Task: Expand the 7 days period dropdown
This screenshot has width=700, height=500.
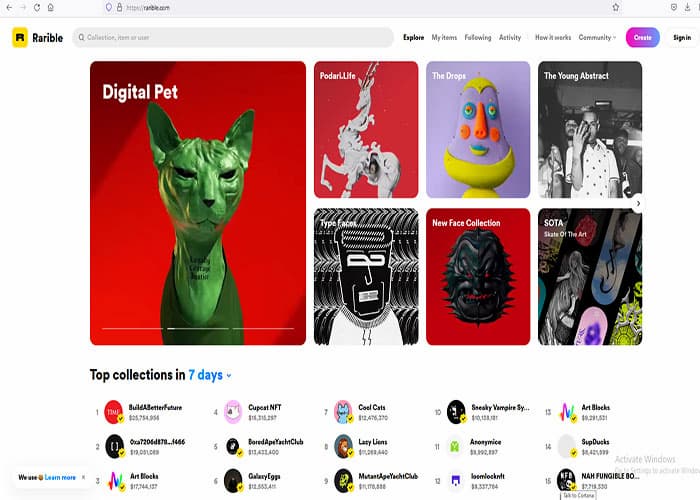Action: pyautogui.click(x=210, y=375)
